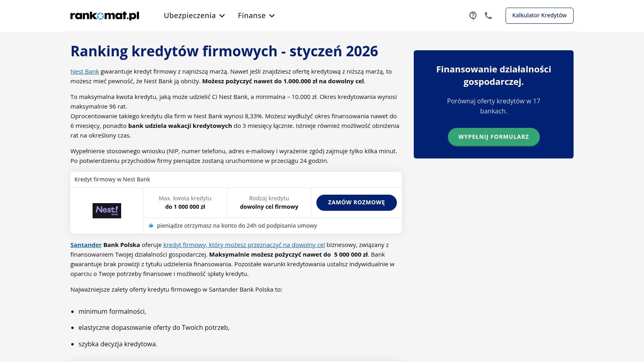
Task: Expand the Ubezpieczenia menu
Action: [194, 16]
